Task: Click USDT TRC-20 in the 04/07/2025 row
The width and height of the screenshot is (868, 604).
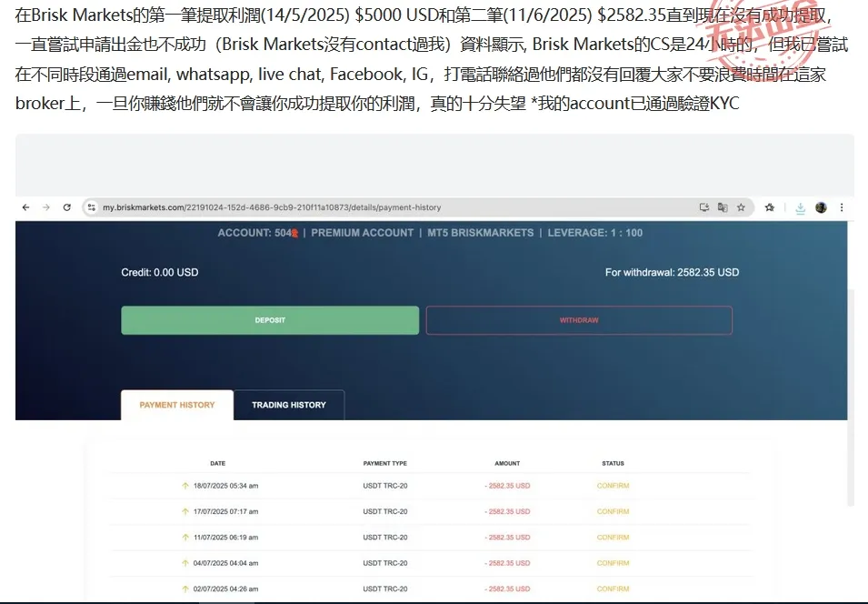Action: [385, 563]
